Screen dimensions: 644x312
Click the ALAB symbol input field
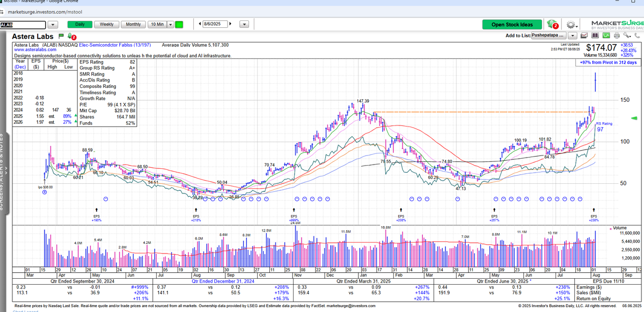[x=23, y=25]
